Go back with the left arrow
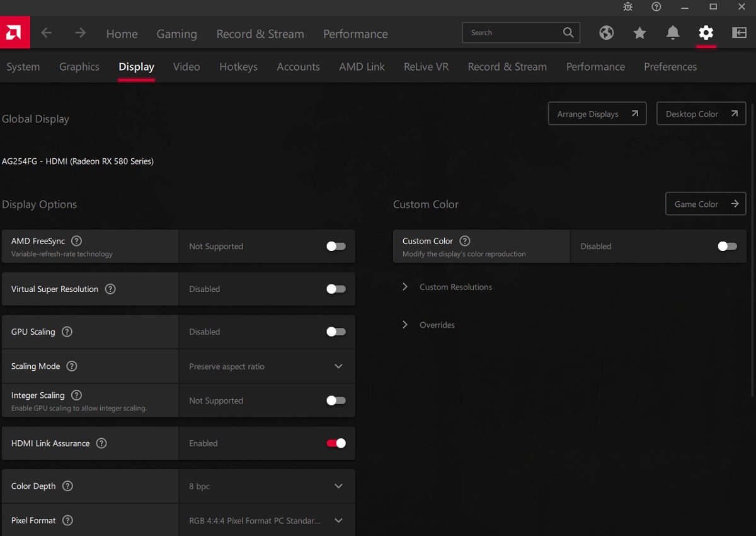The width and height of the screenshot is (756, 536). [x=47, y=33]
